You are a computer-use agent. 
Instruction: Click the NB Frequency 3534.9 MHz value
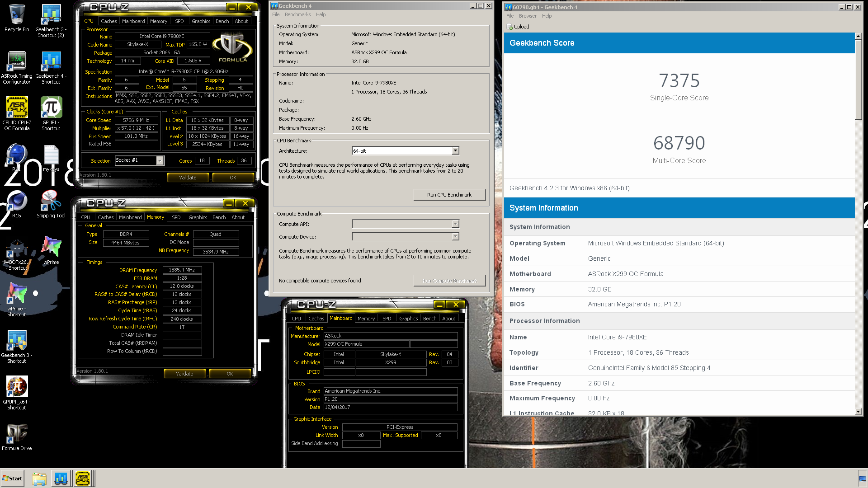click(216, 252)
